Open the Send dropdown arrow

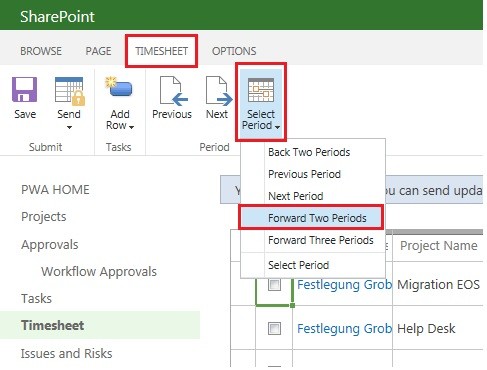[x=69, y=127]
